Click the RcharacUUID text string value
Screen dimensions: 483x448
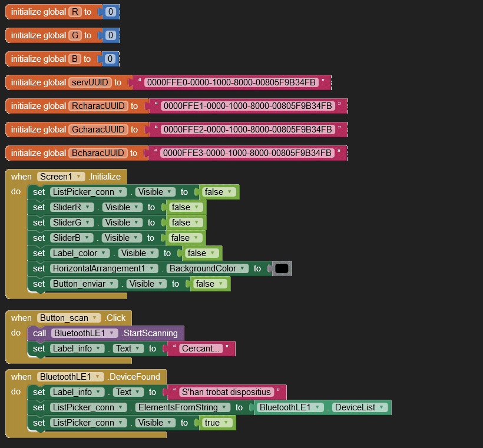coord(247,106)
